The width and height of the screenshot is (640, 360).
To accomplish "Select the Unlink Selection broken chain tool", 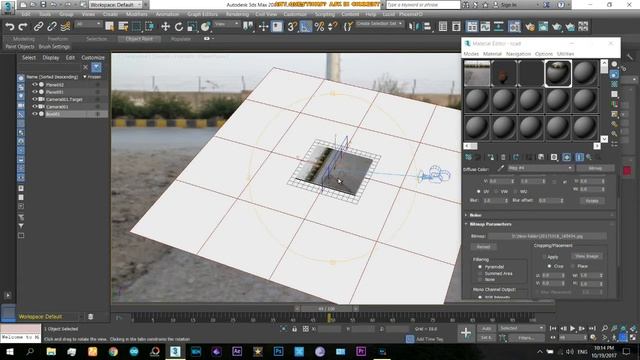I will 52,27.
